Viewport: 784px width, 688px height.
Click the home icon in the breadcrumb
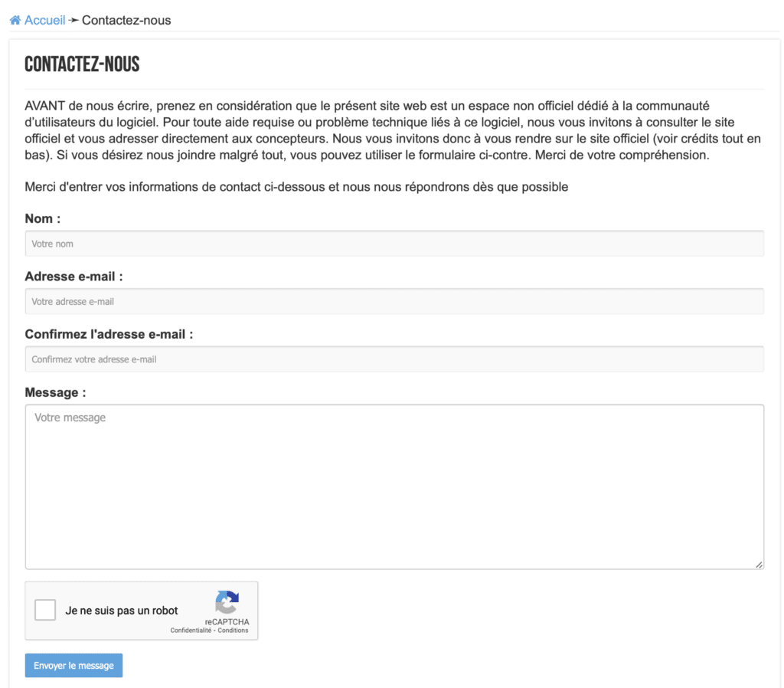pyautogui.click(x=14, y=19)
